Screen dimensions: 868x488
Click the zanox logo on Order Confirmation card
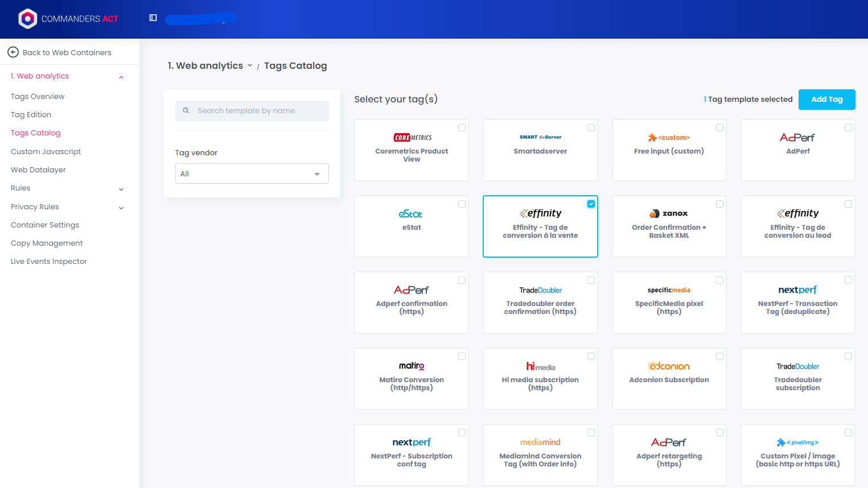click(669, 214)
